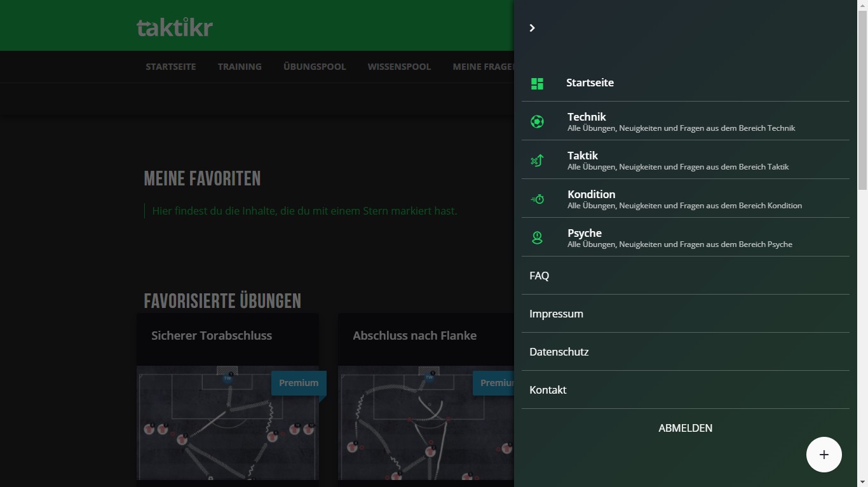Click the taktikr logo in header
The height and width of the screenshot is (487, 868).
tap(175, 27)
